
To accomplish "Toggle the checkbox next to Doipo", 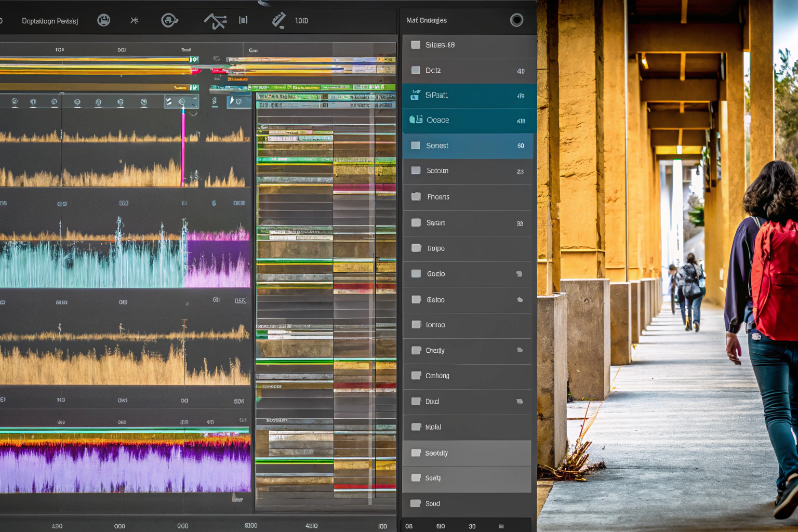I will (416, 248).
